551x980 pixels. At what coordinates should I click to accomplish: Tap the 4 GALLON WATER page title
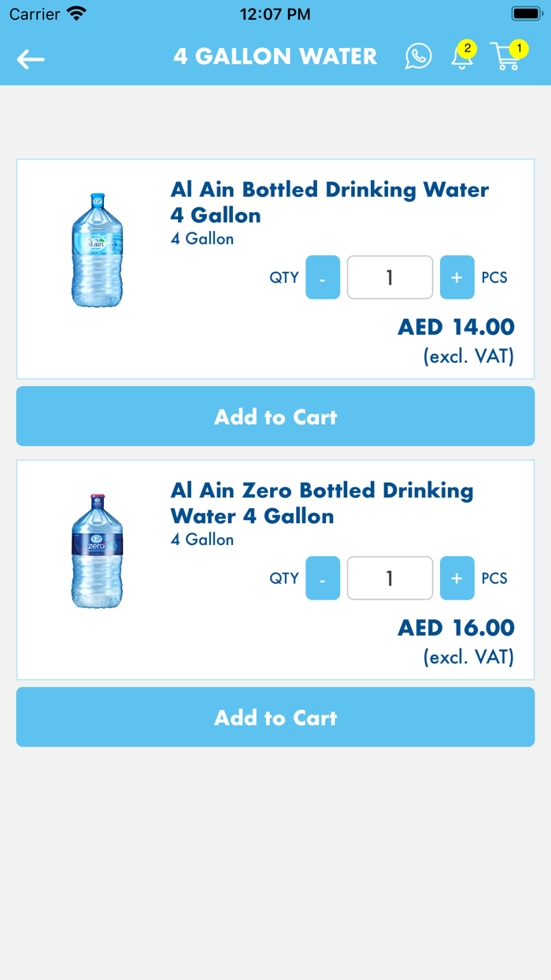pyautogui.click(x=275, y=57)
